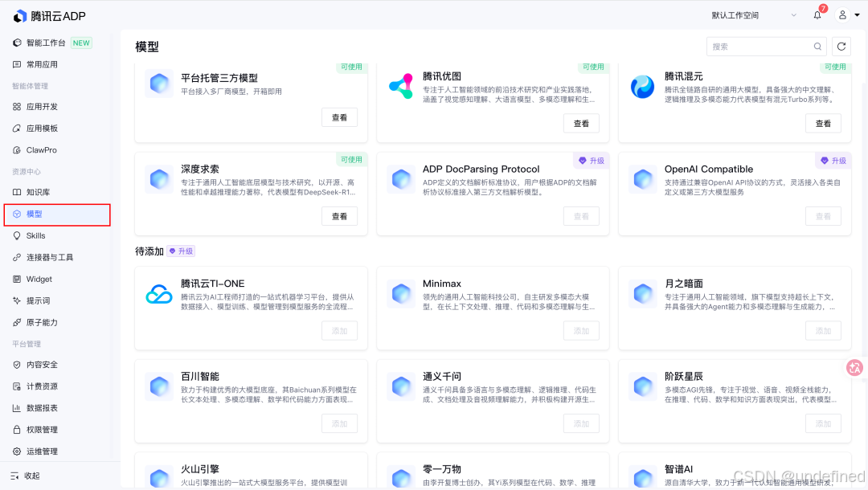Open 计费资源 in sidebar
This screenshot has height=490, width=868.
point(57,386)
